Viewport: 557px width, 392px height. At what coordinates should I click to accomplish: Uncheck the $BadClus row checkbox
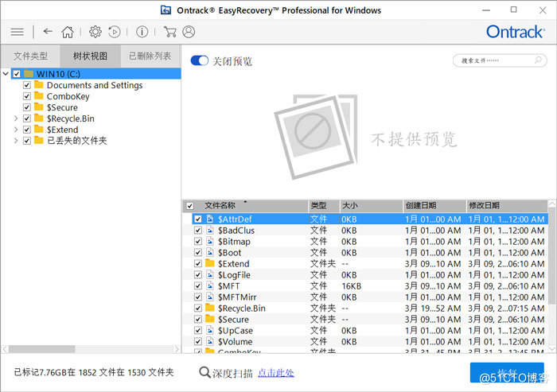click(x=198, y=230)
